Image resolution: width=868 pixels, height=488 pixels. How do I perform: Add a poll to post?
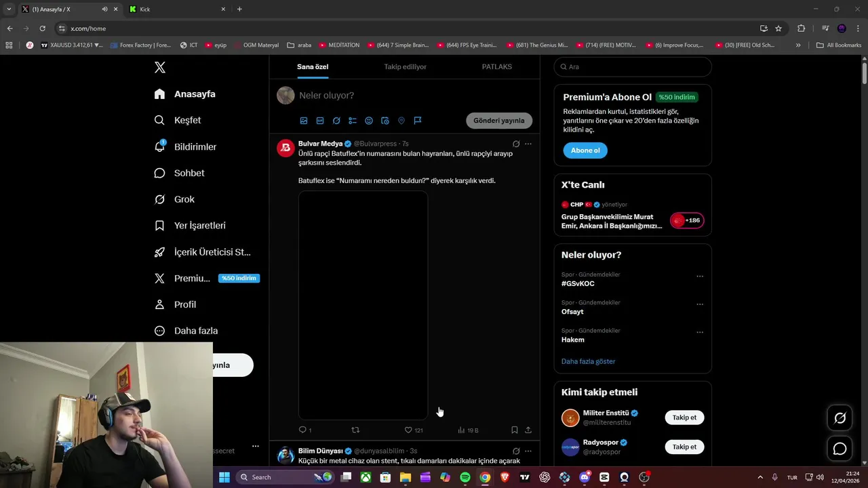click(x=353, y=121)
